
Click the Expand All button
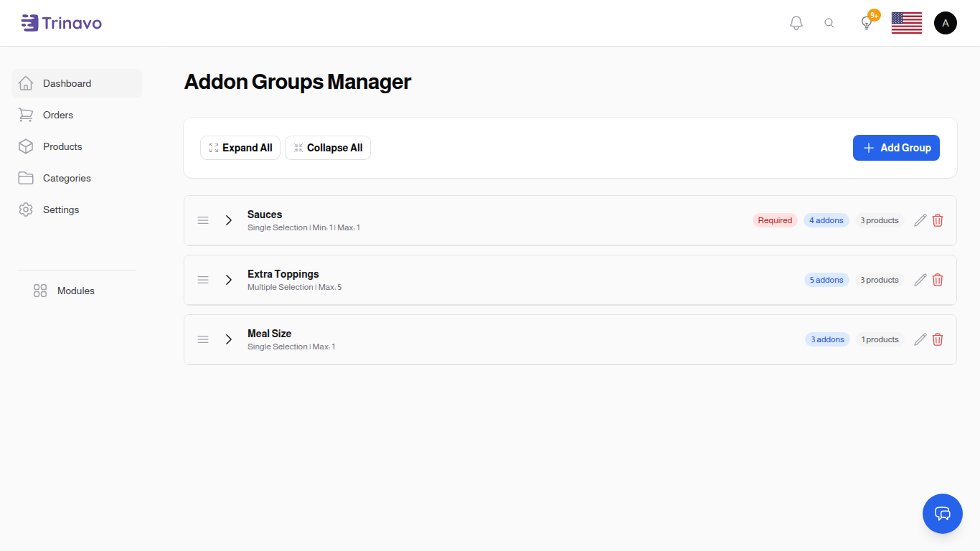[x=240, y=148]
